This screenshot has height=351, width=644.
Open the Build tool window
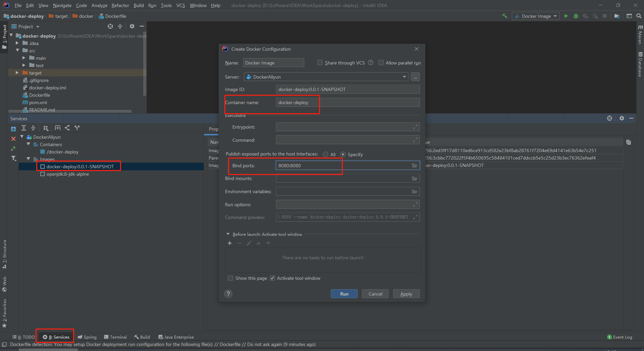pos(142,337)
